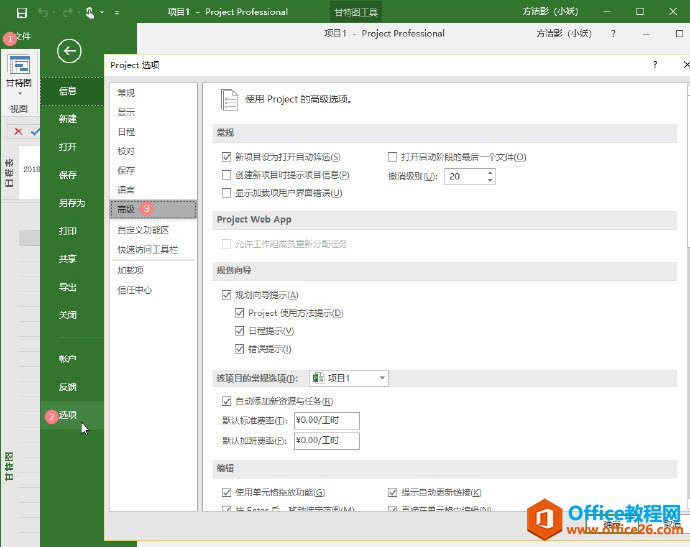Click the back arrow in backstage view

coord(68,52)
